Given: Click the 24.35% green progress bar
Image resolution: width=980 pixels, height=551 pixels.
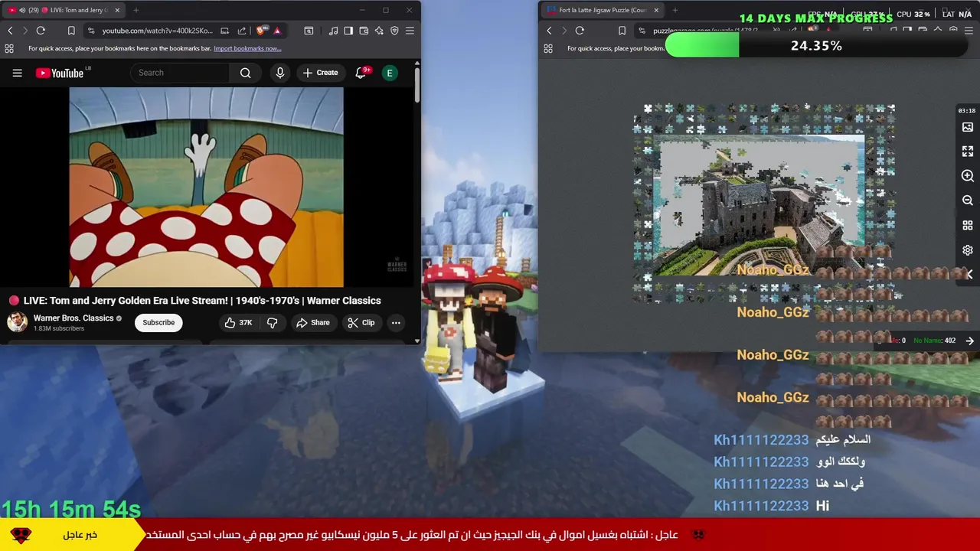Looking at the screenshot, I should coord(702,46).
